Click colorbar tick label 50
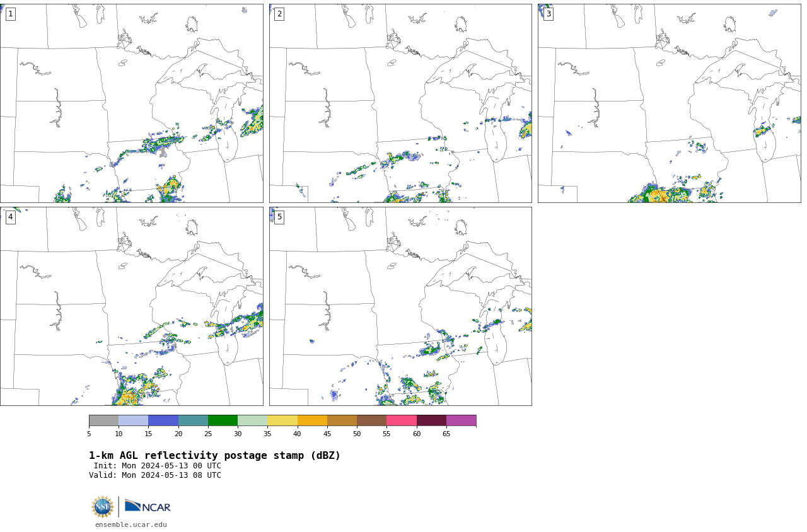The width and height of the screenshot is (807, 532). point(357,434)
